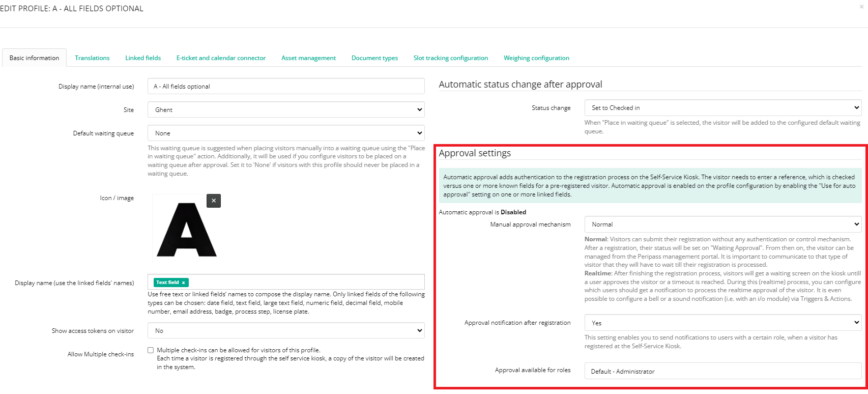
Task: Click the Manual approval mechanism label
Action: (x=530, y=224)
